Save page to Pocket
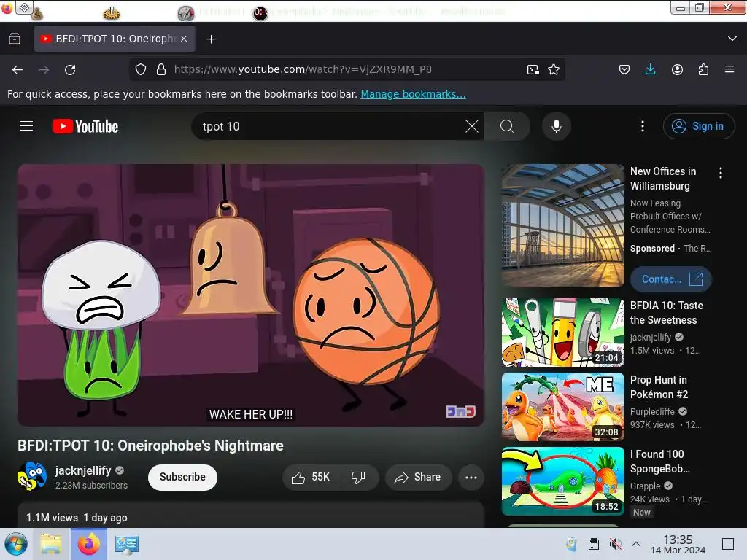The image size is (747, 560). pyautogui.click(x=624, y=69)
